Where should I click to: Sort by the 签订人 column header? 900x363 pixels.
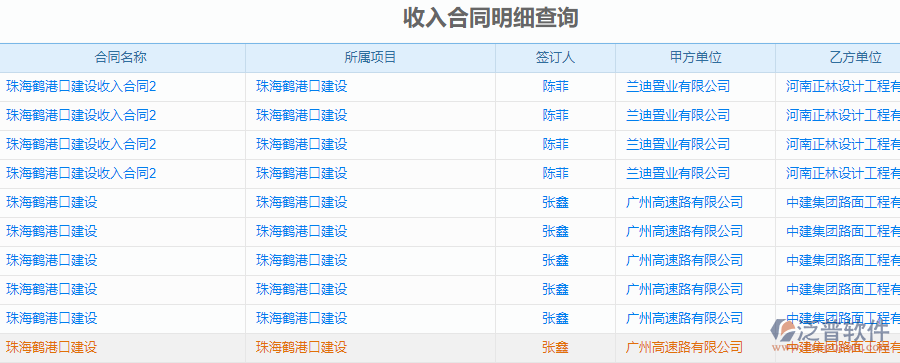pyautogui.click(x=555, y=57)
